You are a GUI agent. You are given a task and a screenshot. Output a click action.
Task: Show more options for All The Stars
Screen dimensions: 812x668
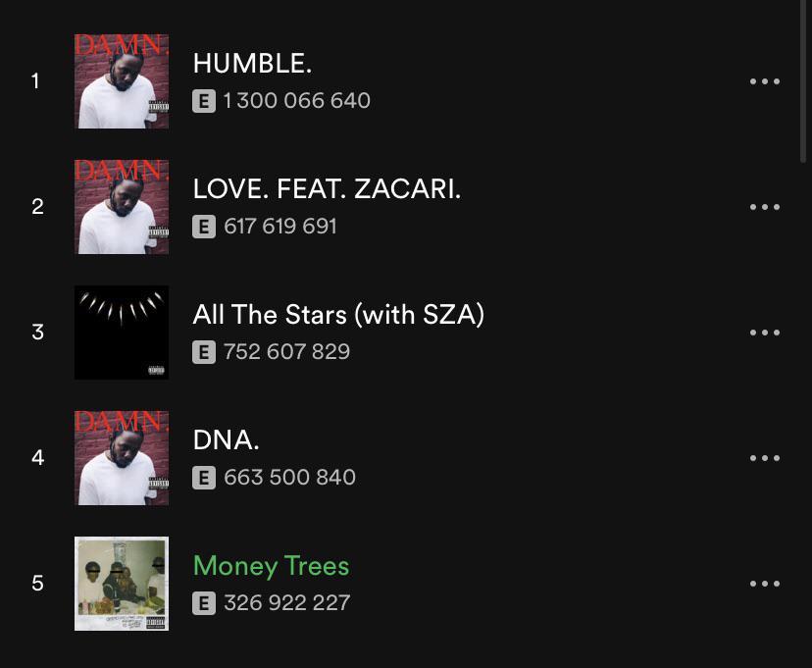764,333
